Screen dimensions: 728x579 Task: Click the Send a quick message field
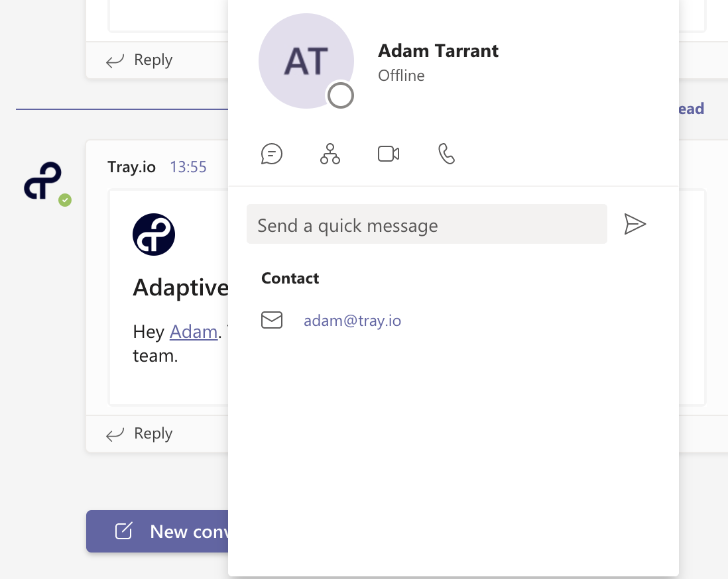(426, 224)
